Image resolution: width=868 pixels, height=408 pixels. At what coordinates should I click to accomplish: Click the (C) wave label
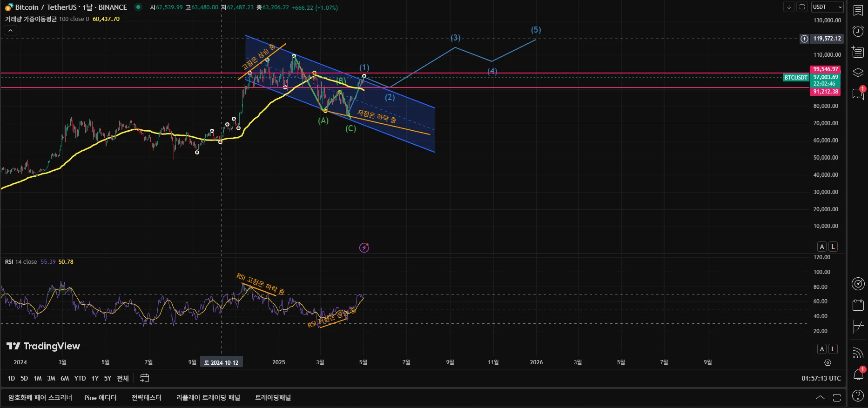[351, 128]
